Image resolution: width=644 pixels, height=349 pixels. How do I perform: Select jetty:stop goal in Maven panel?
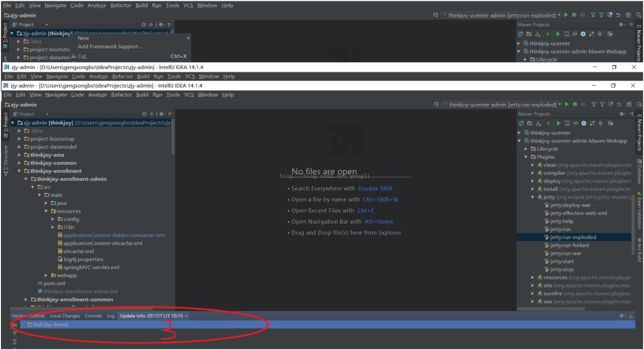point(562,269)
